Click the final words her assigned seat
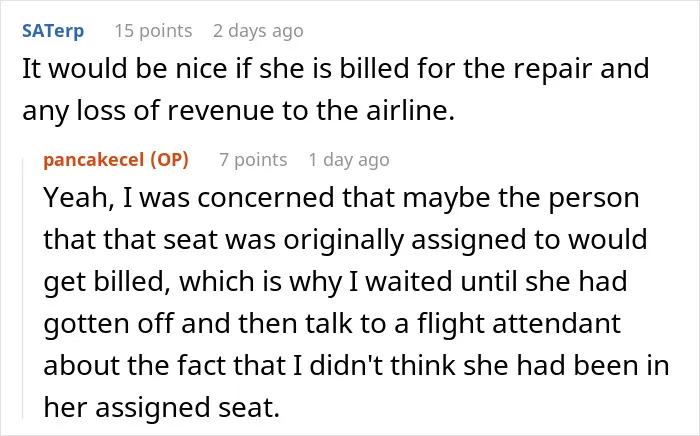This screenshot has height=436, width=700. pyautogui.click(x=162, y=408)
